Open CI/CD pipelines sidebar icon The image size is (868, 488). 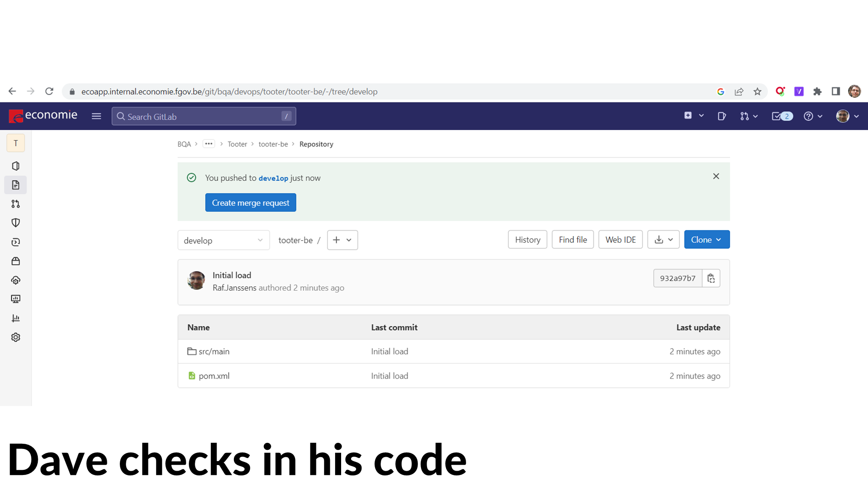[16, 242]
